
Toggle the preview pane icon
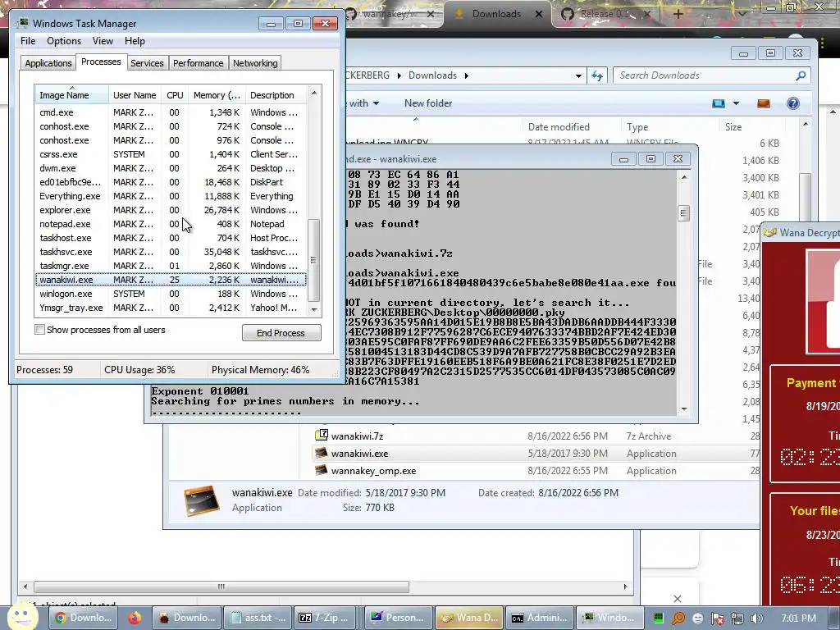pos(764,103)
